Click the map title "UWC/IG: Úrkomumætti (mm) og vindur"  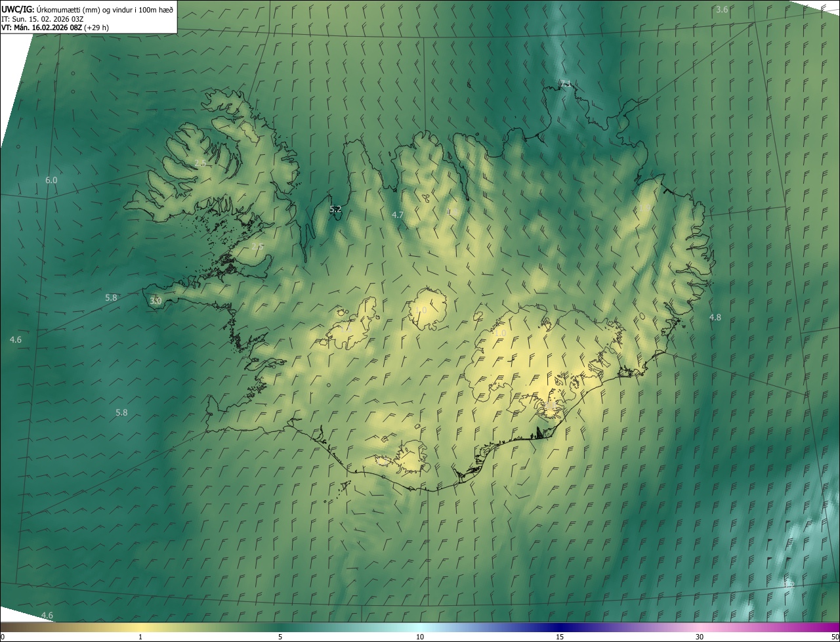point(87,9)
